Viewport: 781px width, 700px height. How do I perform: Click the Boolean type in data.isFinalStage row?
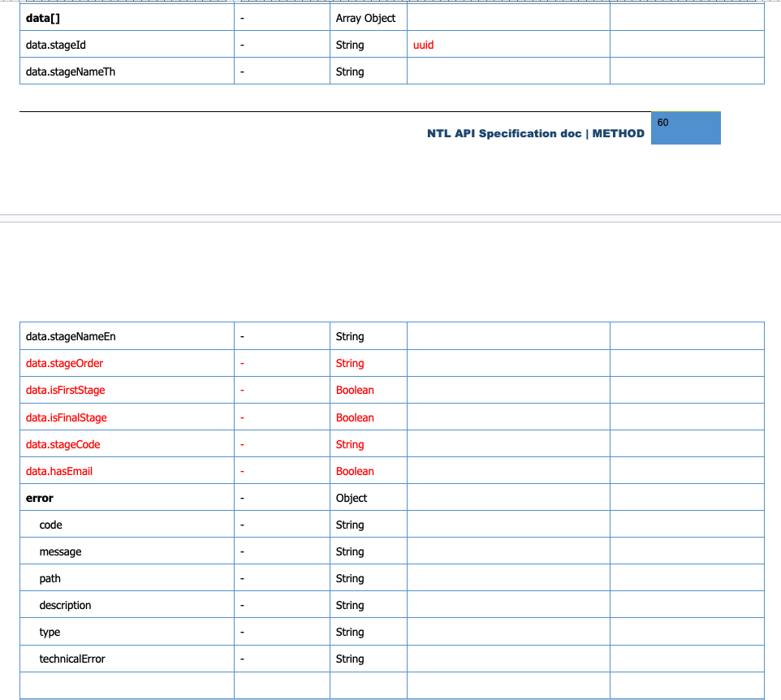pos(355,417)
